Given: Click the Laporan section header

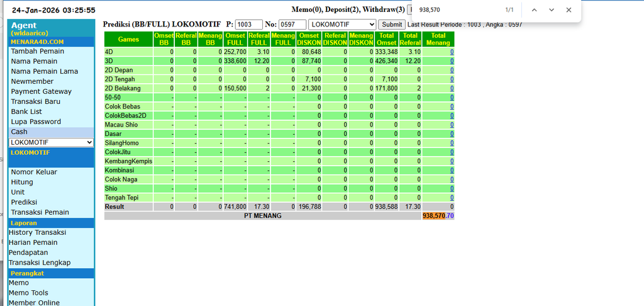Looking at the screenshot, I should (x=52, y=223).
